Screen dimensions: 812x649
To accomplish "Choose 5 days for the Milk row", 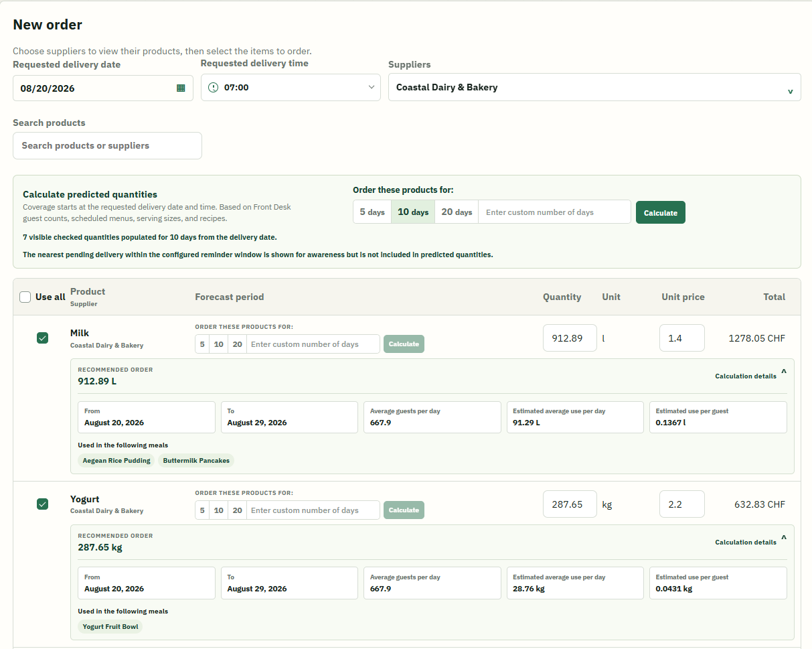I will point(202,344).
